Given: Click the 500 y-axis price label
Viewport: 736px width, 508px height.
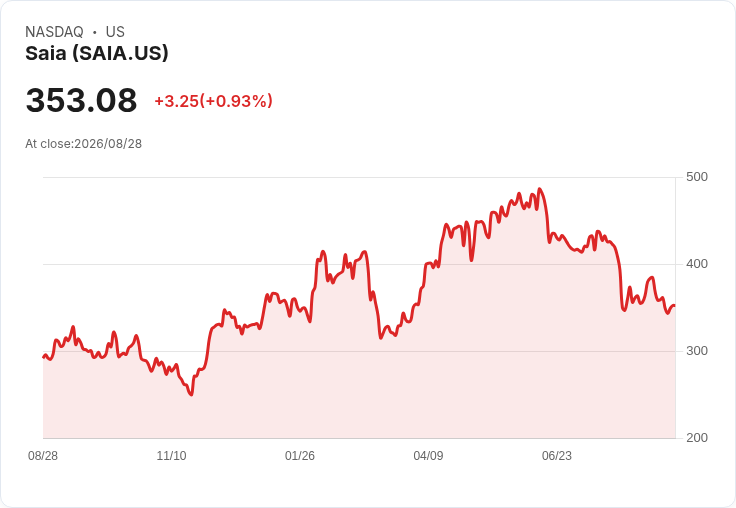Looking at the screenshot, I should click(x=697, y=177).
